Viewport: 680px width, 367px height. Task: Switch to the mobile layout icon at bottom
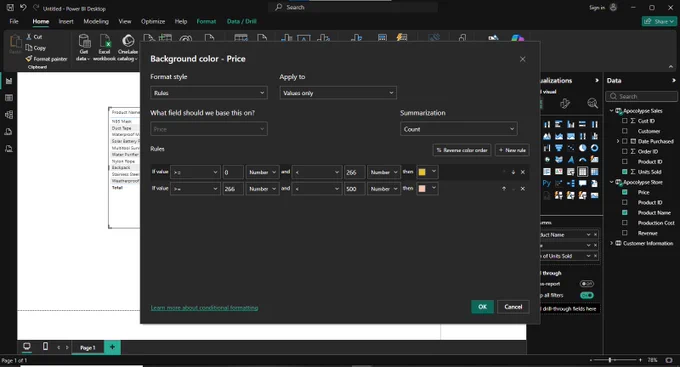click(46, 346)
